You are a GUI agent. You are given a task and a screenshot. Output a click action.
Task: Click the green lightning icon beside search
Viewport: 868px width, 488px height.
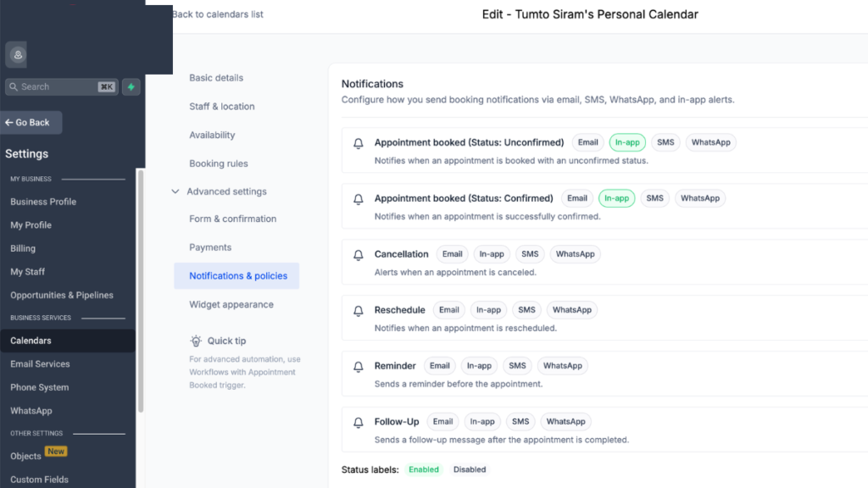[130, 86]
